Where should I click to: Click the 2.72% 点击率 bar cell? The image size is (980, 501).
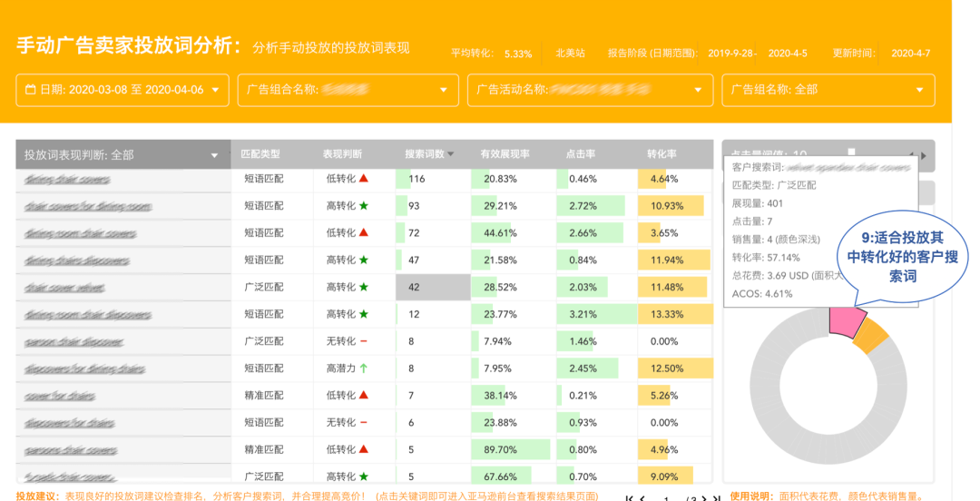pyautogui.click(x=596, y=206)
